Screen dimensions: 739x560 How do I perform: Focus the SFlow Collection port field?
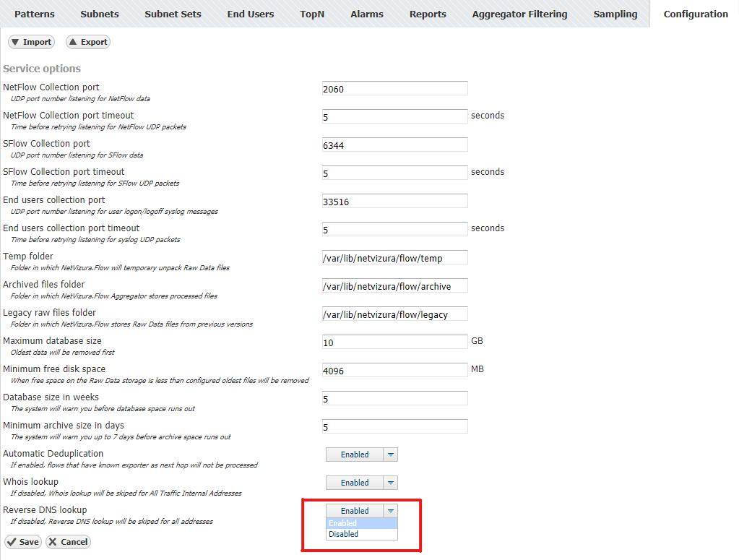[394, 145]
